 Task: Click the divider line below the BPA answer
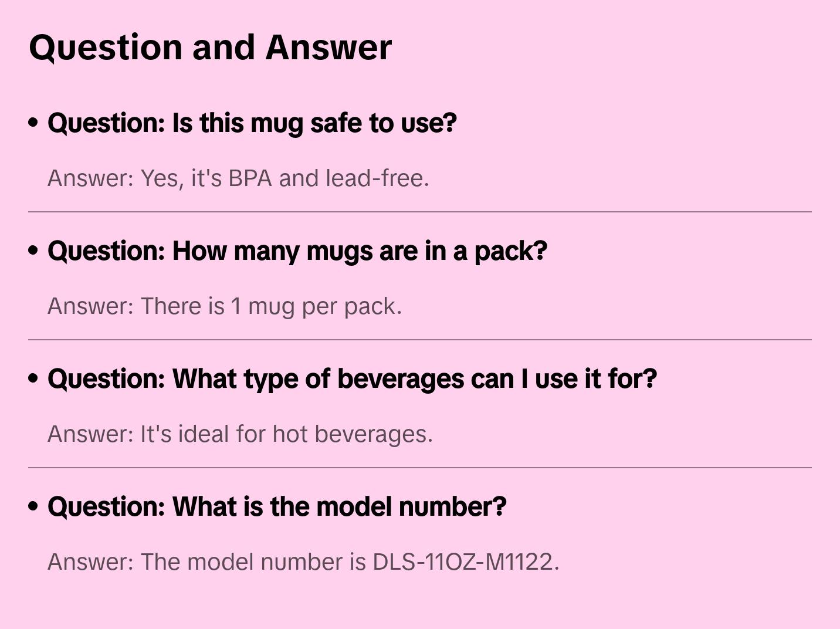(x=420, y=212)
